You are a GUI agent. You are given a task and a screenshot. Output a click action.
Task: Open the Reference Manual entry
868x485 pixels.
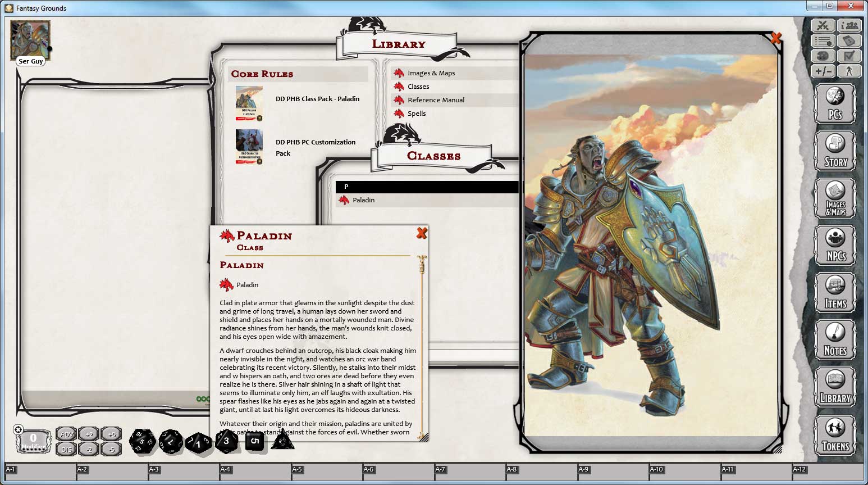(437, 99)
